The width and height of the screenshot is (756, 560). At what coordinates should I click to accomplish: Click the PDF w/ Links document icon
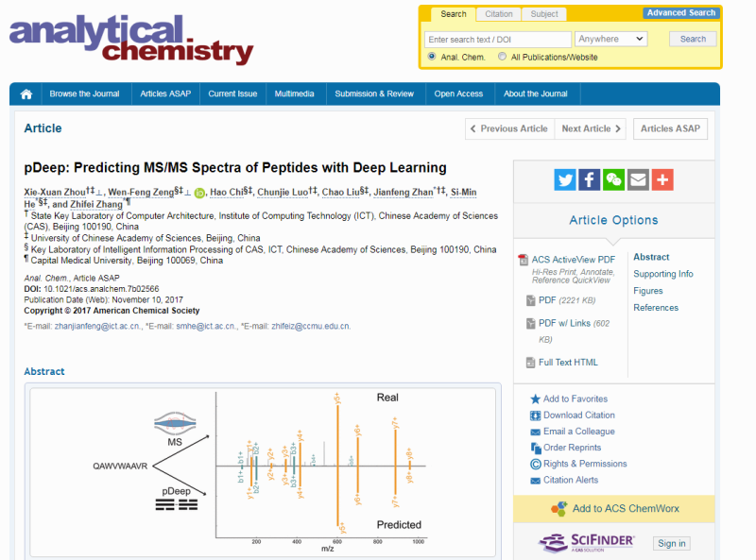pos(531,323)
